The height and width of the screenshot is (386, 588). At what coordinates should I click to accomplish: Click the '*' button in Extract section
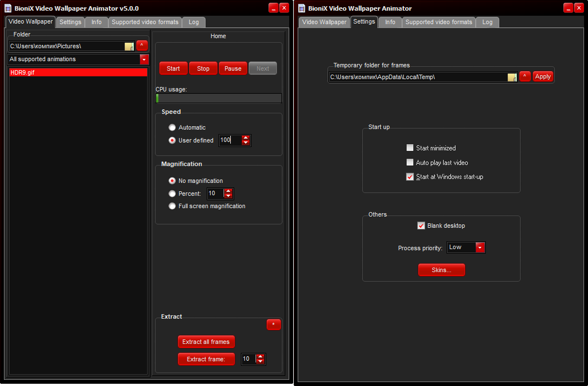point(274,324)
